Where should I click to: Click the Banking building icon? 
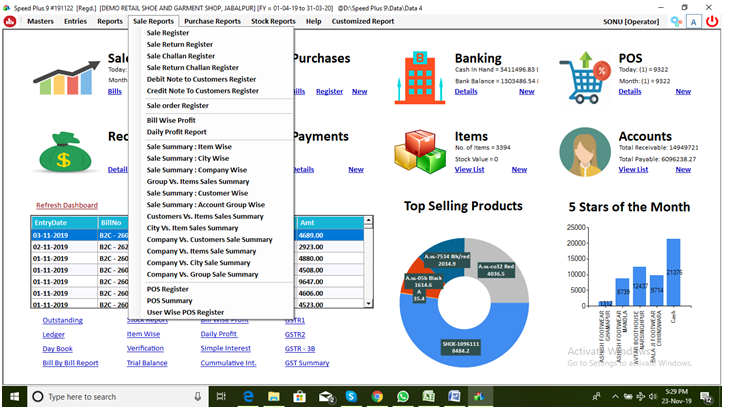point(420,78)
